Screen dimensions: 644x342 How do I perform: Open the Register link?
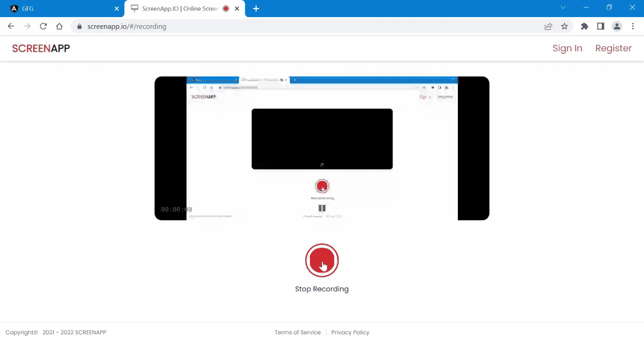[613, 48]
